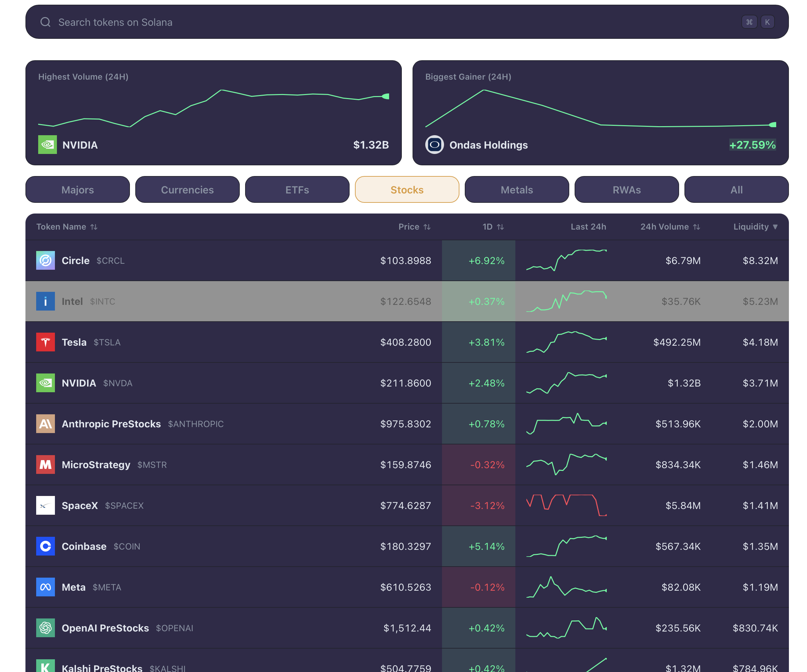Click the MicroStrategy token logo
807x672 pixels.
point(46,465)
